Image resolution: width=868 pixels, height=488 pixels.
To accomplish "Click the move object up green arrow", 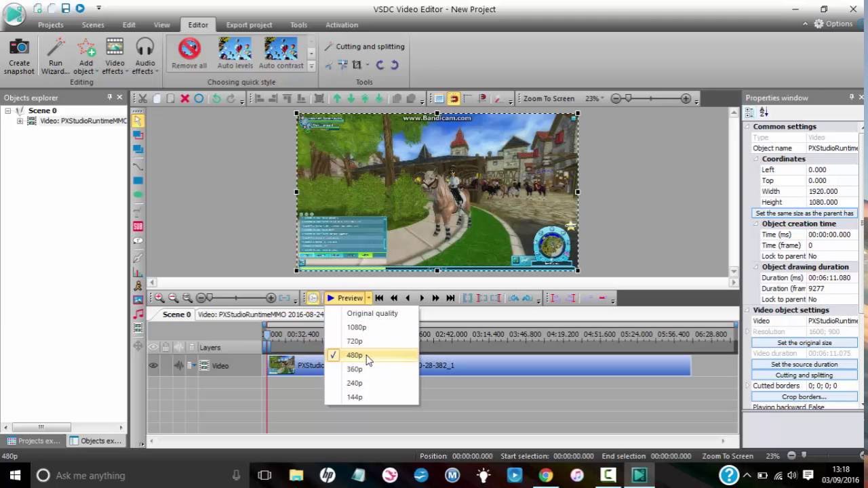I will tap(336, 98).
